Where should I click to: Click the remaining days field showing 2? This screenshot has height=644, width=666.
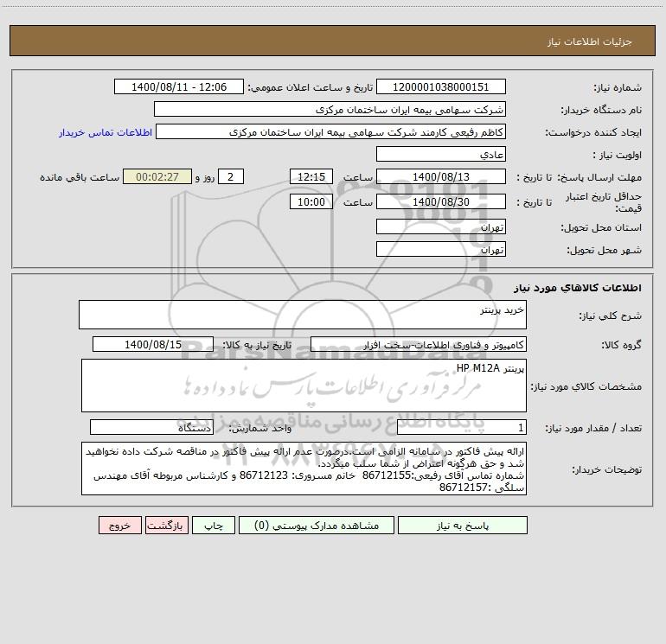pyautogui.click(x=231, y=176)
